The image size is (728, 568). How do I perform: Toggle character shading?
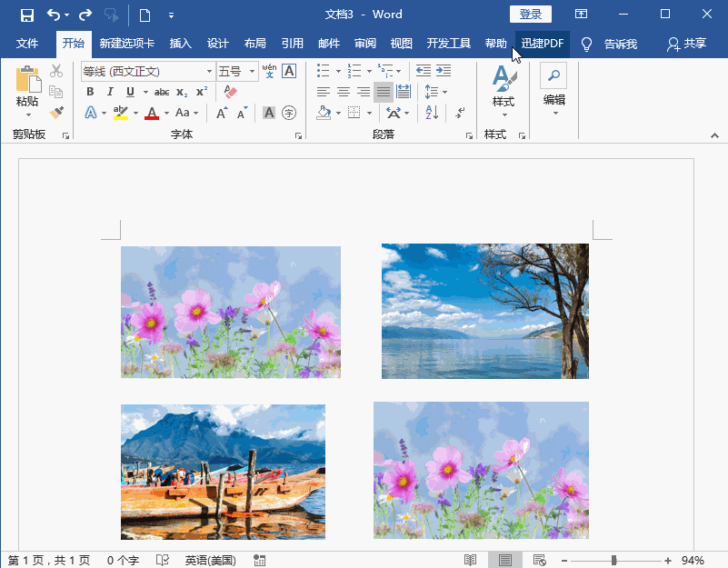click(x=269, y=113)
